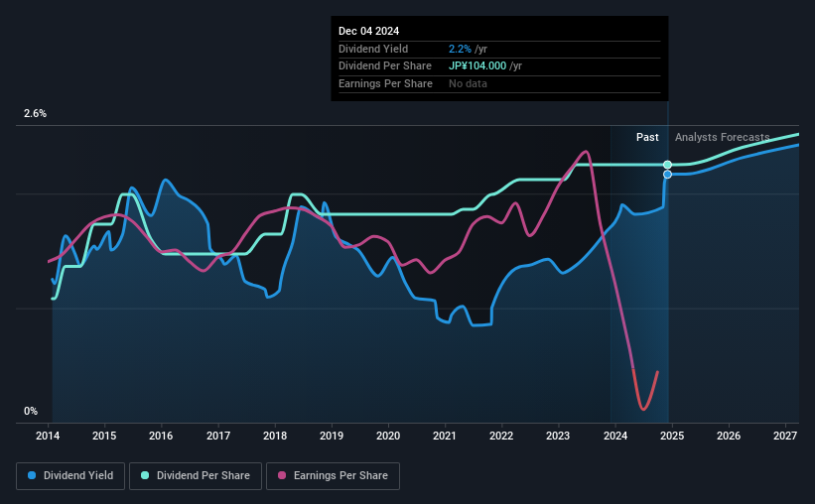Click the blue Dividend Yield data point marker
815x504 pixels.
point(667,175)
